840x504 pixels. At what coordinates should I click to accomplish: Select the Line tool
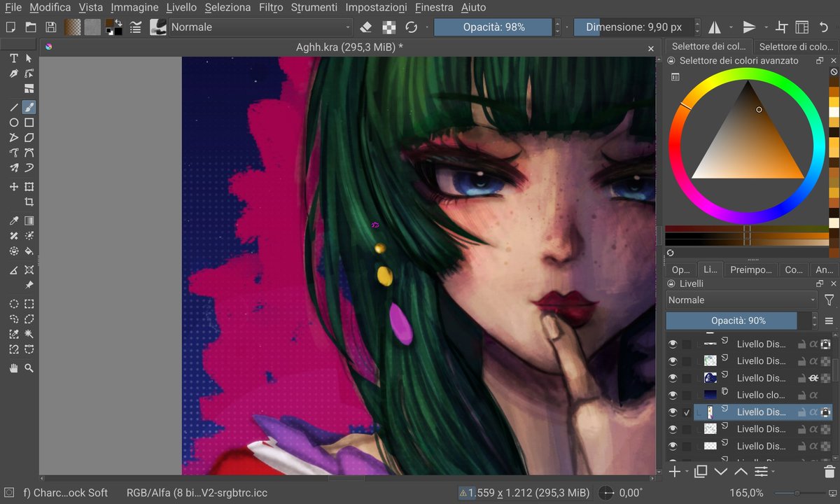[x=13, y=107]
